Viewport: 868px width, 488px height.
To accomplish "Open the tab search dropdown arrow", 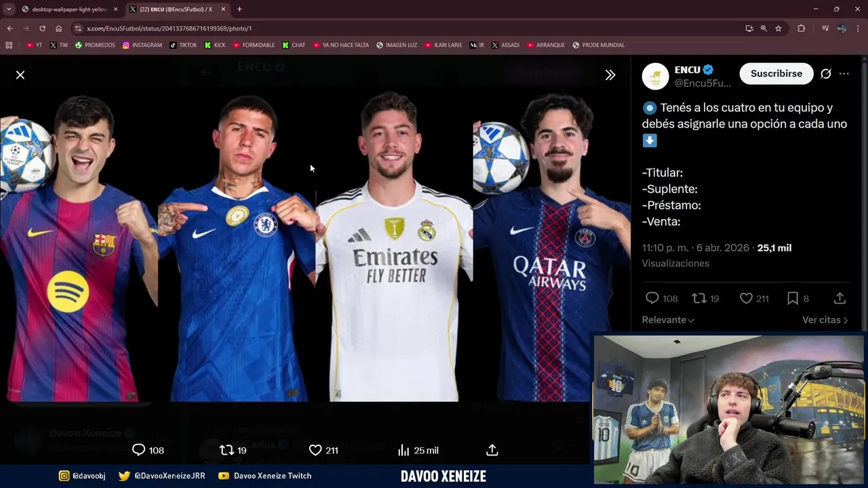I will point(9,9).
